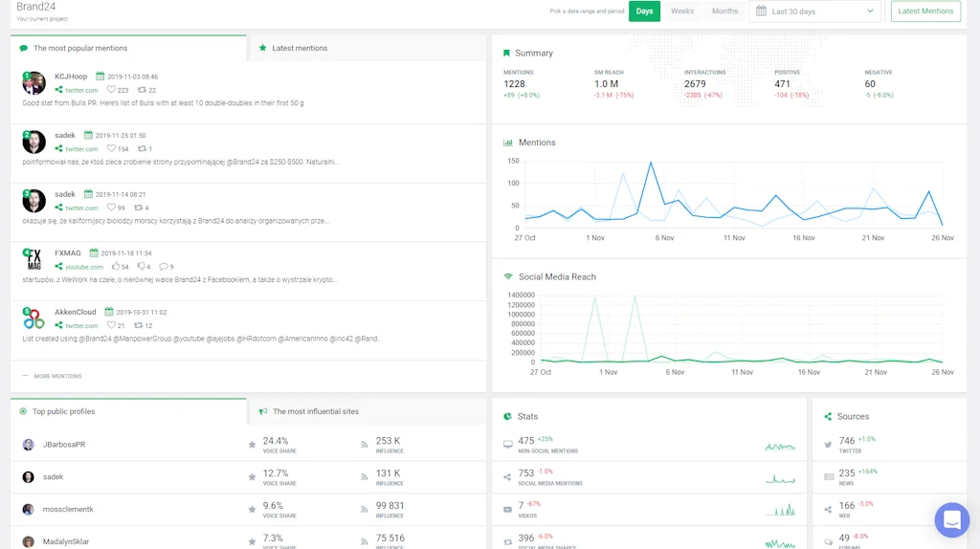
Task: Switch period grouping to Months
Action: pyautogui.click(x=724, y=11)
